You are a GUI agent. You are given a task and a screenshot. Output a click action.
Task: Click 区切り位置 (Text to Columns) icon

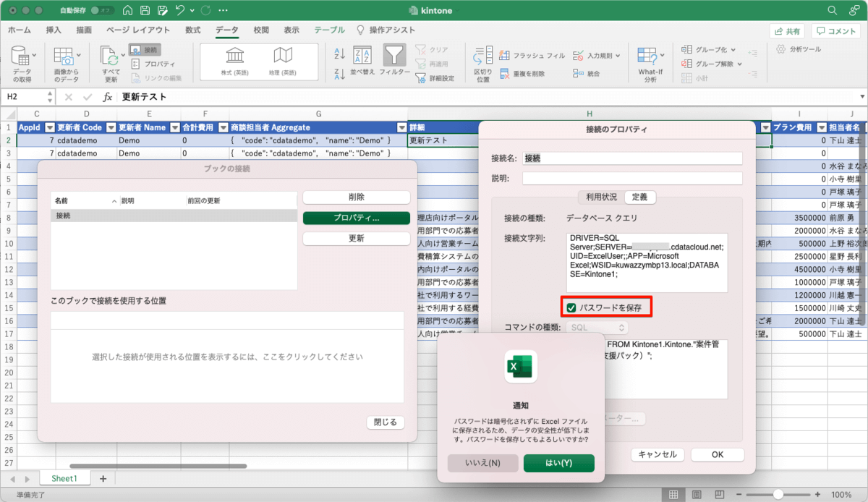click(x=482, y=64)
